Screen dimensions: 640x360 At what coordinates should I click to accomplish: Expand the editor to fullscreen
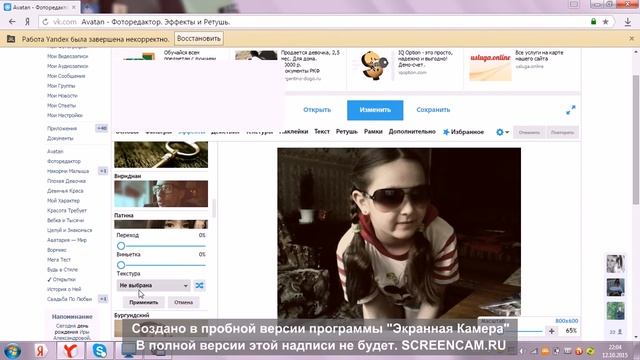pos(571,110)
